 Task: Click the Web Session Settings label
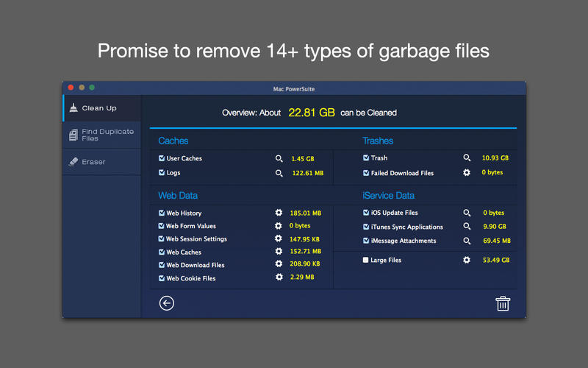(x=196, y=239)
